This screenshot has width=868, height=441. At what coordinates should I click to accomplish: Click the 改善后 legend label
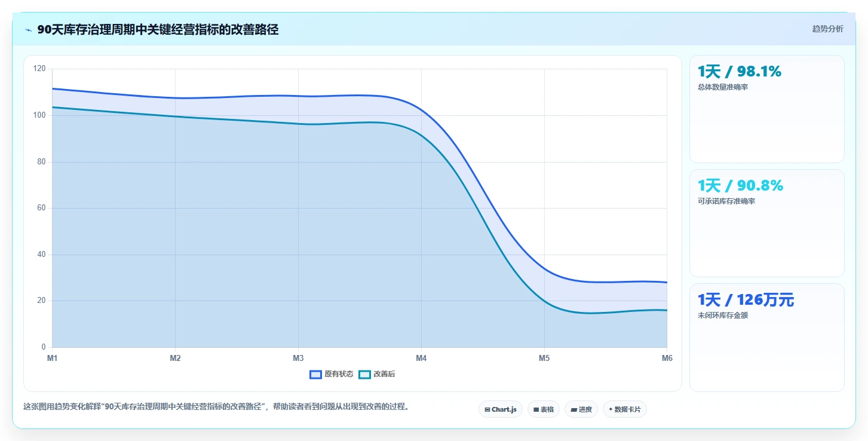click(x=384, y=375)
